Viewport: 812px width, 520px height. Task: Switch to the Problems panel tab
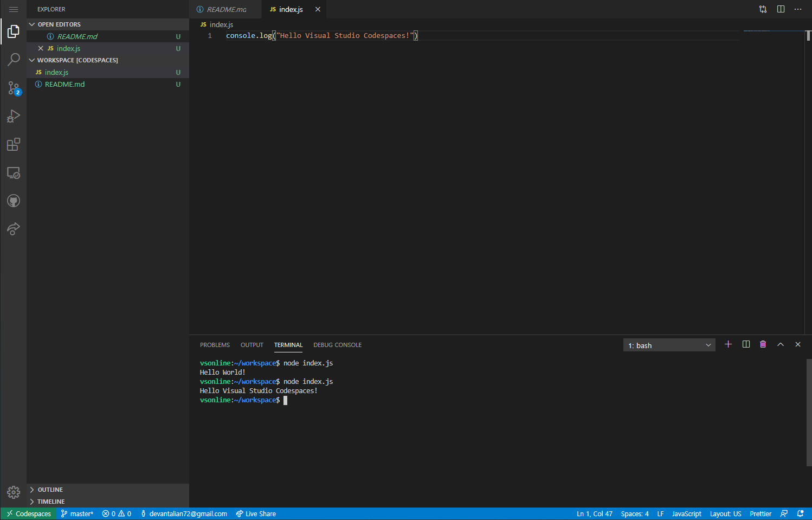click(x=215, y=345)
